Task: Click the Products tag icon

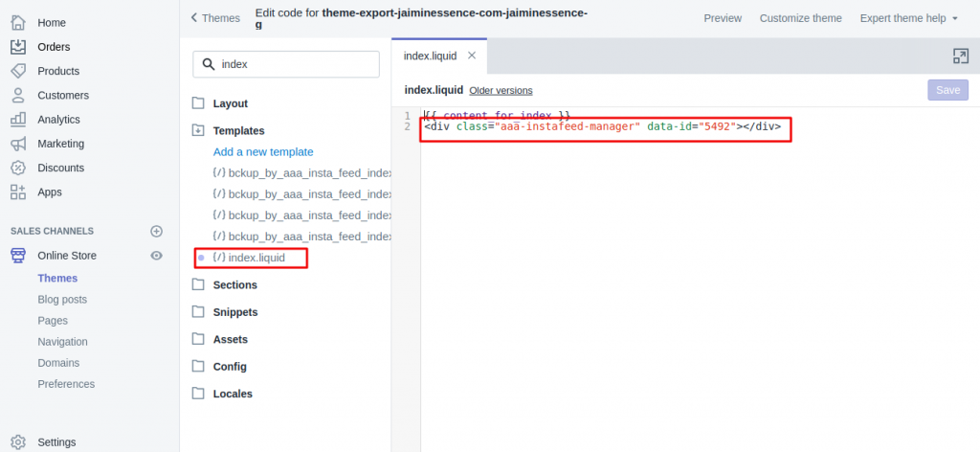Action: [x=18, y=71]
